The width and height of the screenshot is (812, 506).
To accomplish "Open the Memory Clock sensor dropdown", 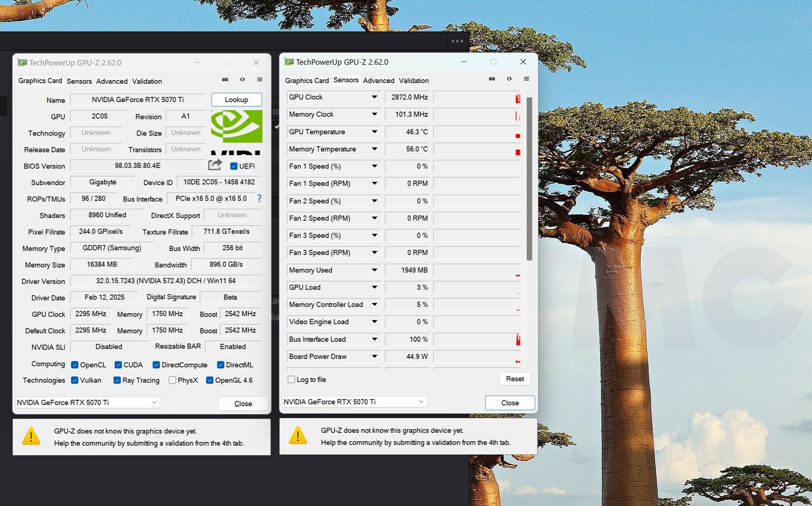I will 374,114.
